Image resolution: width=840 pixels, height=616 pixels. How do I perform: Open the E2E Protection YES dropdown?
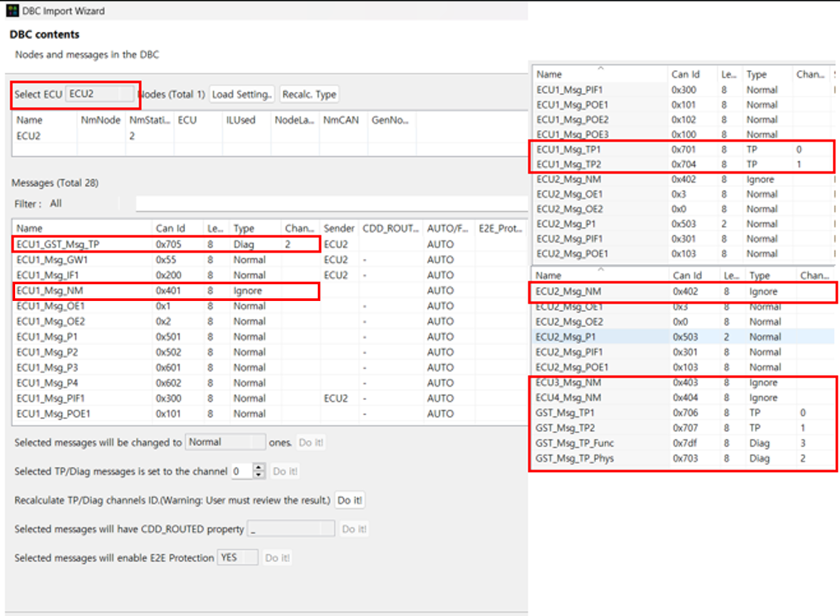[x=237, y=558]
